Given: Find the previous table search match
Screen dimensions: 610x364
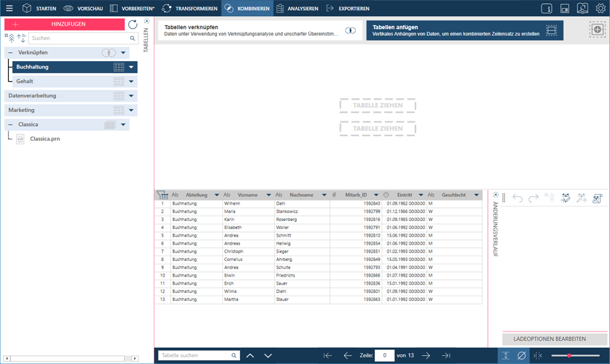Looking at the screenshot, I should [x=250, y=355].
